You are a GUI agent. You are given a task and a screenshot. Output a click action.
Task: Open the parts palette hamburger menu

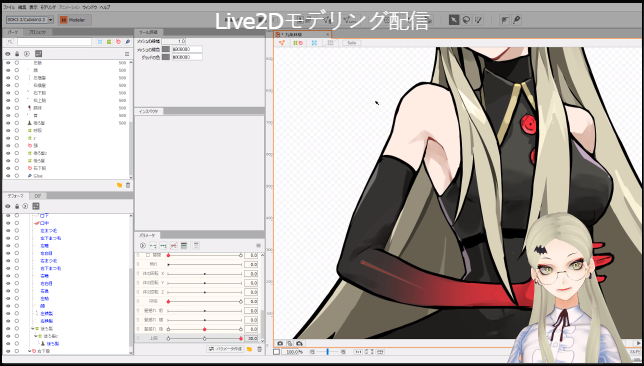pyautogui.click(x=127, y=54)
